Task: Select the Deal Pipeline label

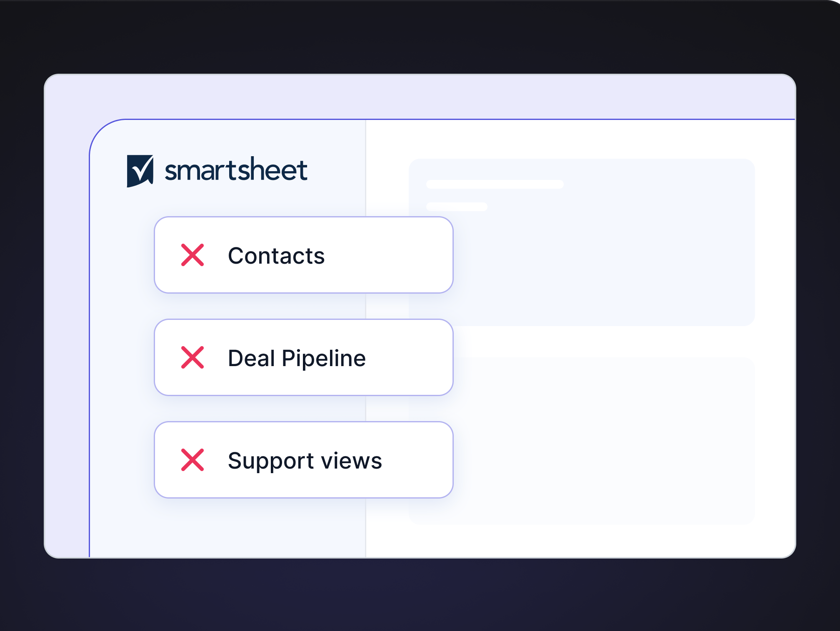Action: [x=297, y=358]
